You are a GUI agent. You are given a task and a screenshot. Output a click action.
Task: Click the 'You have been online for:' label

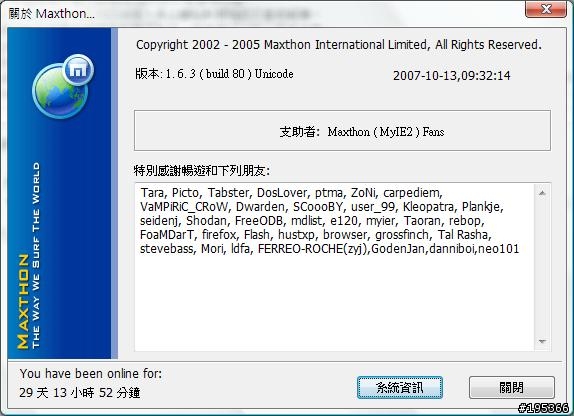pos(91,374)
